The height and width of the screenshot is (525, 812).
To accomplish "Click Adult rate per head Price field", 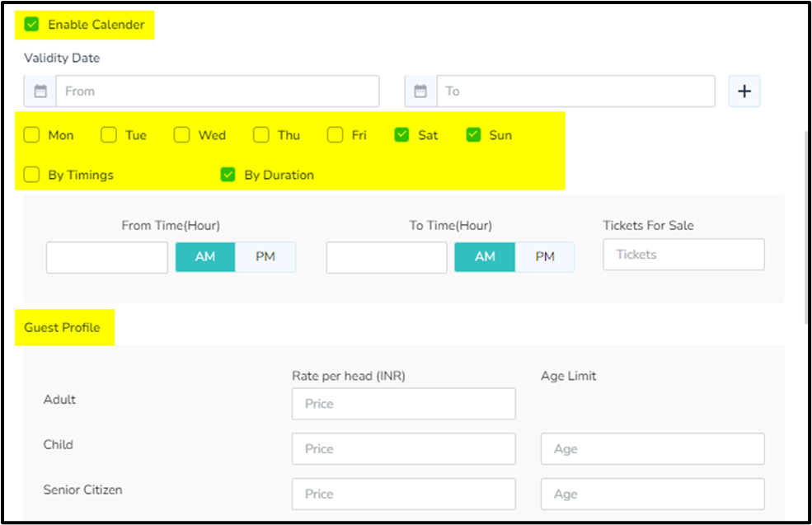I will click(403, 404).
